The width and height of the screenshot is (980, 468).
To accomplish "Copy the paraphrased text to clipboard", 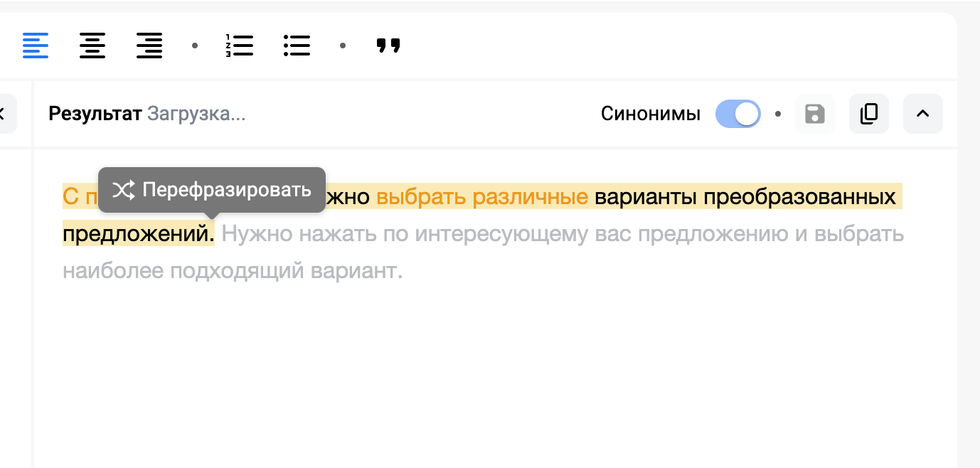I will 868,114.
